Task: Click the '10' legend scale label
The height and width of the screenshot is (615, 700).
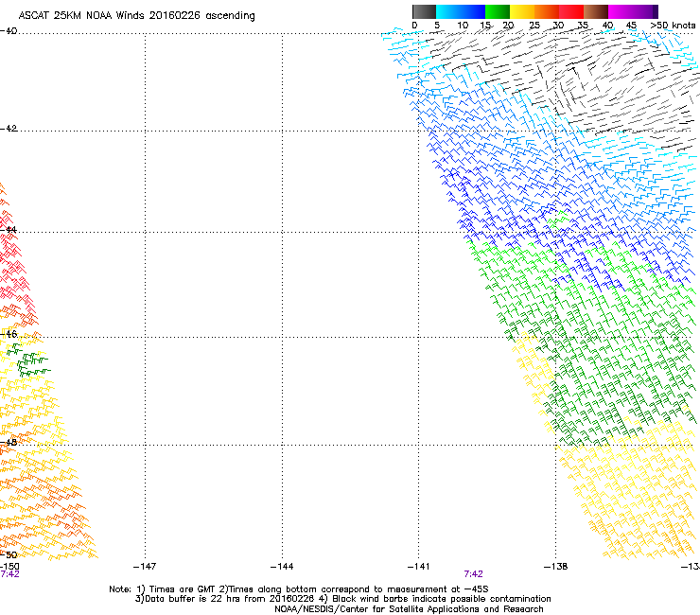Action: pos(463,26)
